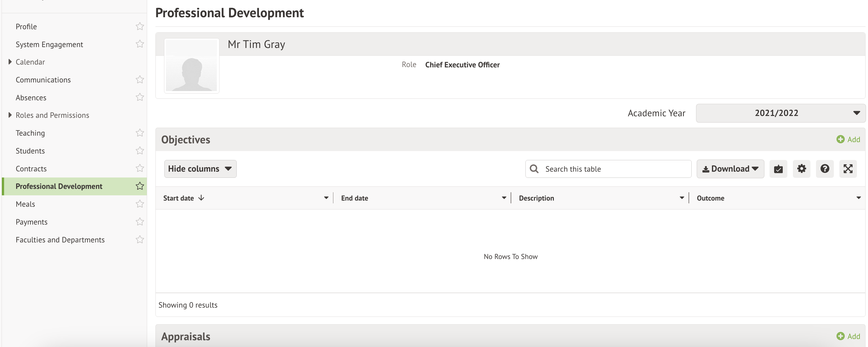
Task: Click the Start date sort arrow
Action: click(x=201, y=198)
